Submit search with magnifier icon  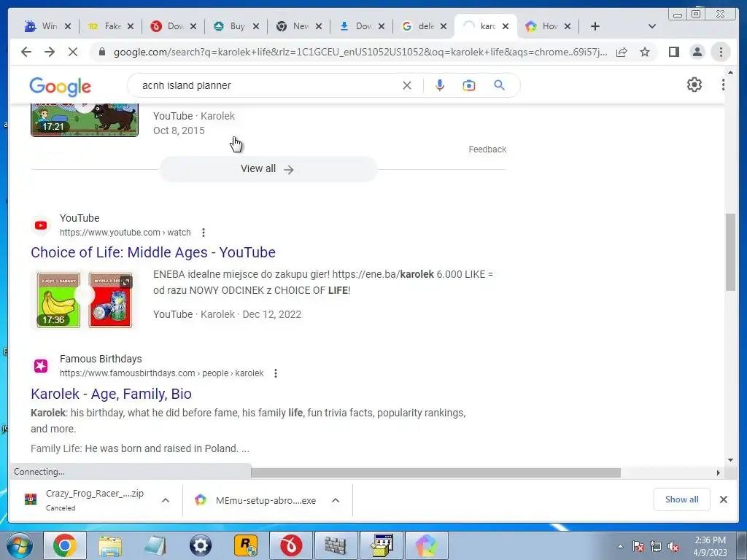(499, 85)
